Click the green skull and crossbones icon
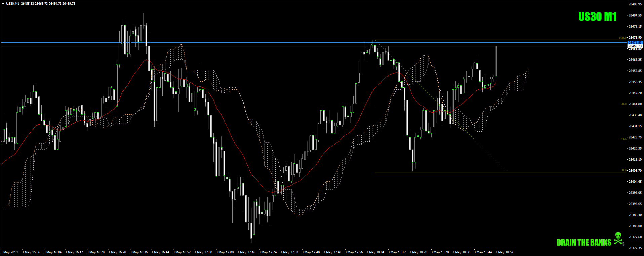The image size is (644, 256). point(618,238)
